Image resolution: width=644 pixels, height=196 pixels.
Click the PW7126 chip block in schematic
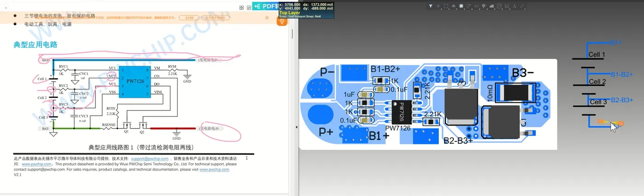(135, 81)
